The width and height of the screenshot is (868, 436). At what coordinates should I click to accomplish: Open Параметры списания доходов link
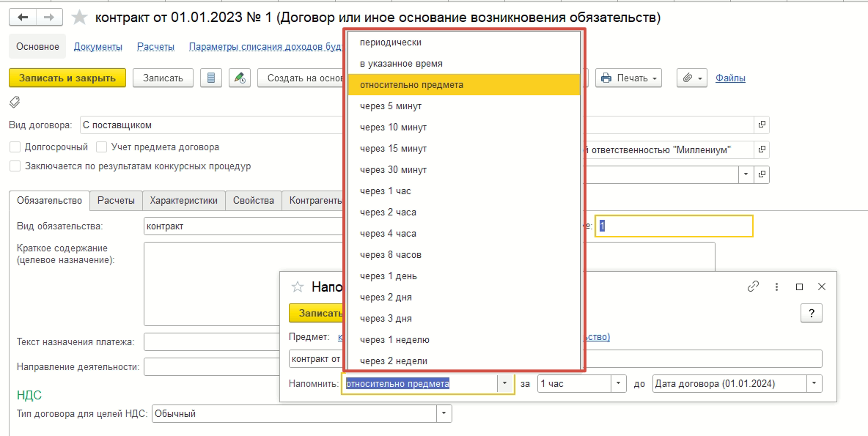tap(266, 46)
